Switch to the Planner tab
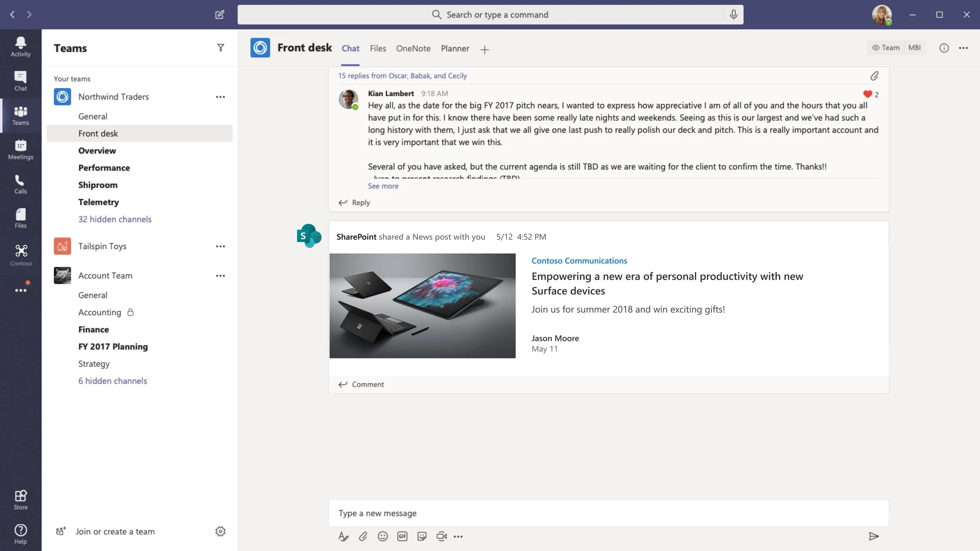 pos(455,48)
